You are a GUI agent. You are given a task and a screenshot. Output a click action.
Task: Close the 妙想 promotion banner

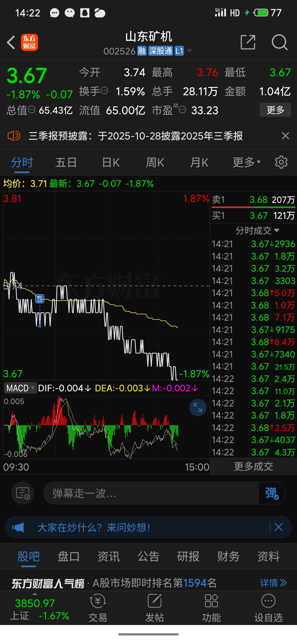(279, 527)
